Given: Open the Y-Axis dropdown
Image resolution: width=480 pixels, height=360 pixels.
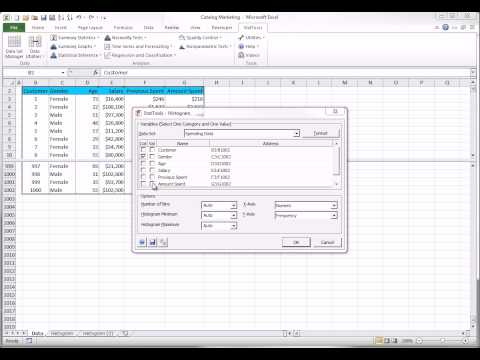Looking at the screenshot, I should click(x=334, y=216).
